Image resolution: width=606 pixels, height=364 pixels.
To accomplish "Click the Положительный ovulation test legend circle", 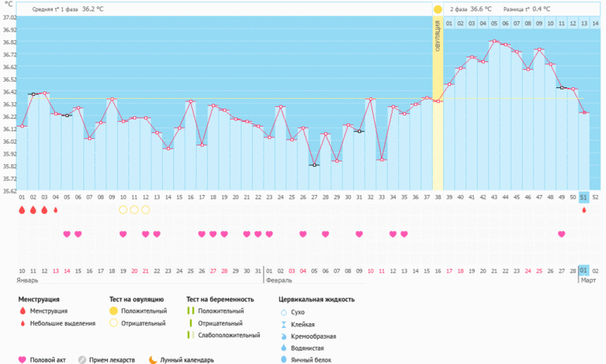I will (113, 311).
